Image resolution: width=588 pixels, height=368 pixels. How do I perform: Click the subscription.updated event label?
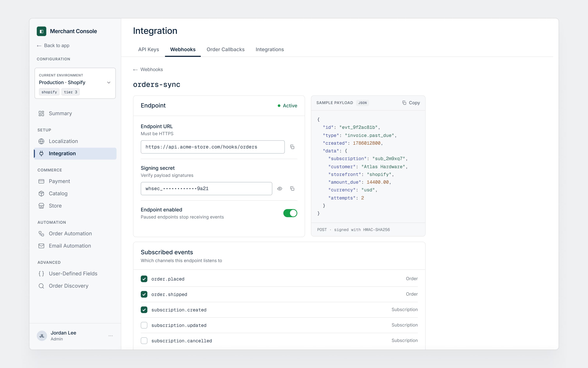coord(179,325)
